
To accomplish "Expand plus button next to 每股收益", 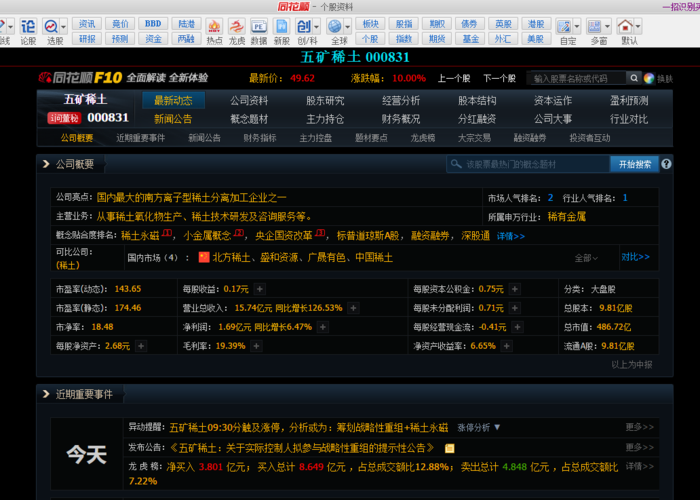I will coord(259,289).
